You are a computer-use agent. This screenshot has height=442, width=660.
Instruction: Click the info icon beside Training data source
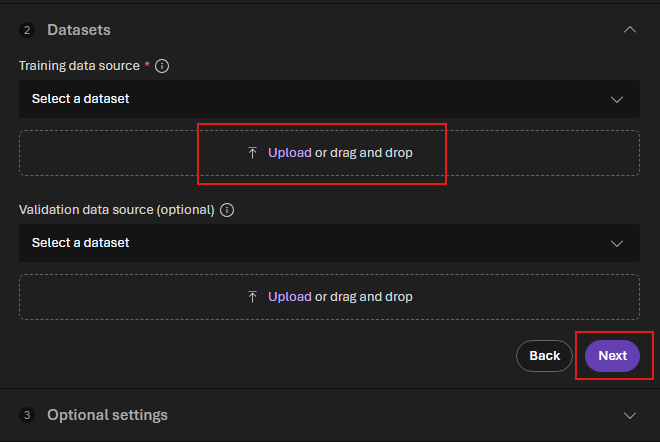(x=162, y=66)
